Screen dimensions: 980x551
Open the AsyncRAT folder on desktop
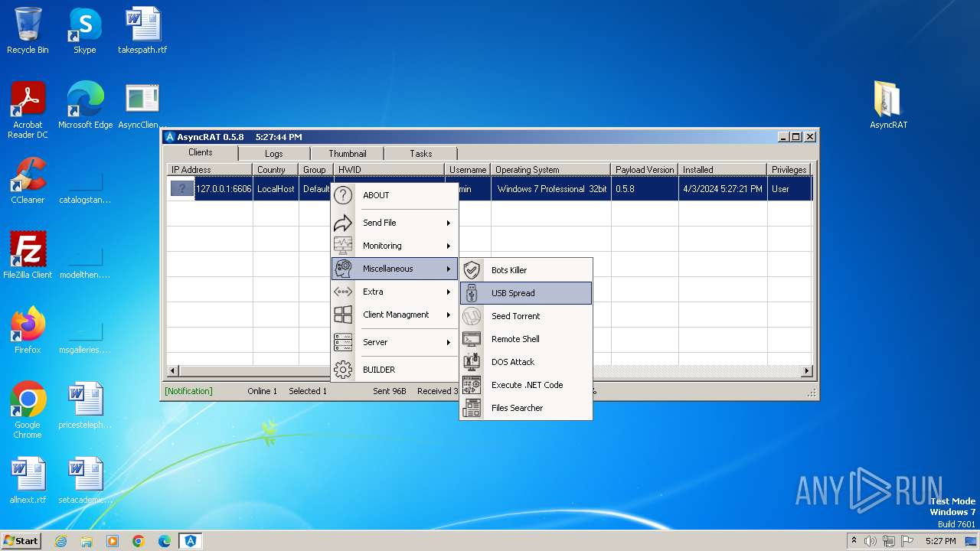[x=888, y=105]
